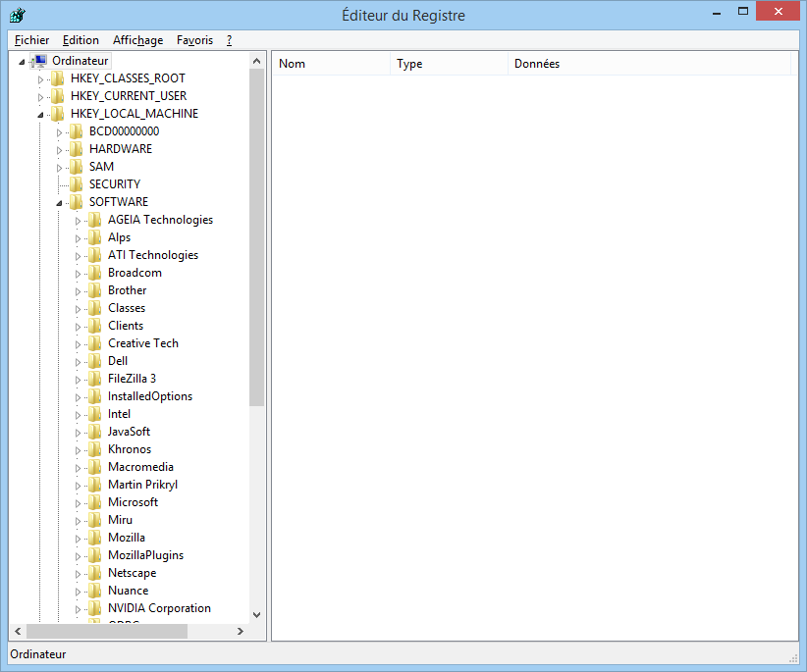Click the Ordinateur computer icon
This screenshot has height=672, width=807.
point(38,61)
